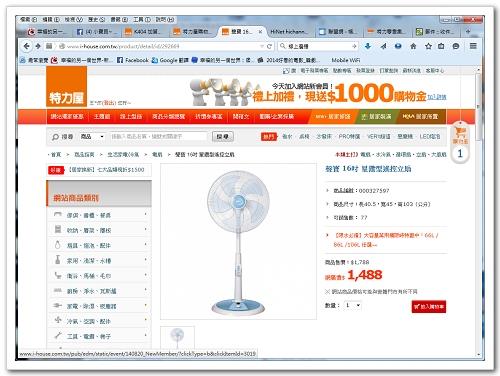Open the product category search dropdown
This screenshot has width=500, height=376.
pos(92,136)
